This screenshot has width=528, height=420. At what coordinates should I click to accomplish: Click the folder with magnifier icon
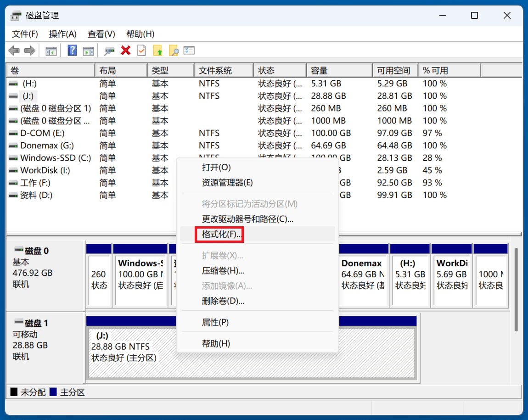click(x=174, y=50)
